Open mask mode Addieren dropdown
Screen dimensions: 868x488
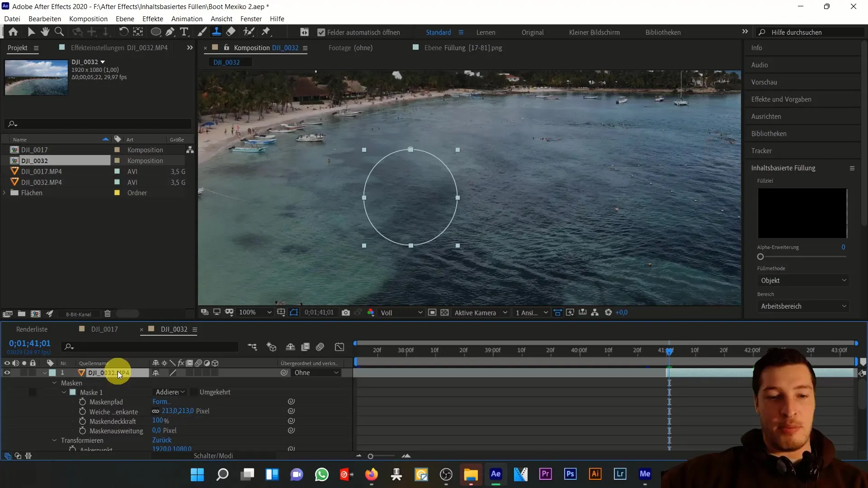coord(170,392)
